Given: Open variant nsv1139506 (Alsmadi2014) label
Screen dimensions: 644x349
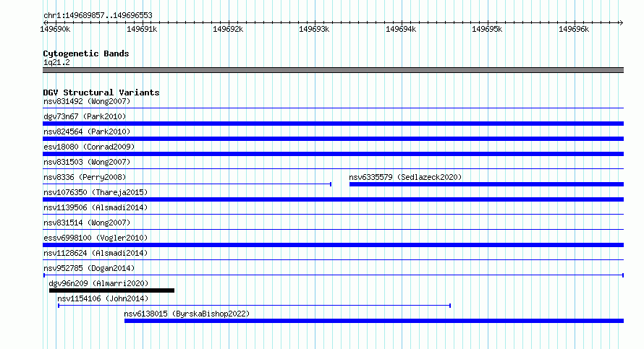Looking at the screenshot, I should tap(96, 207).
